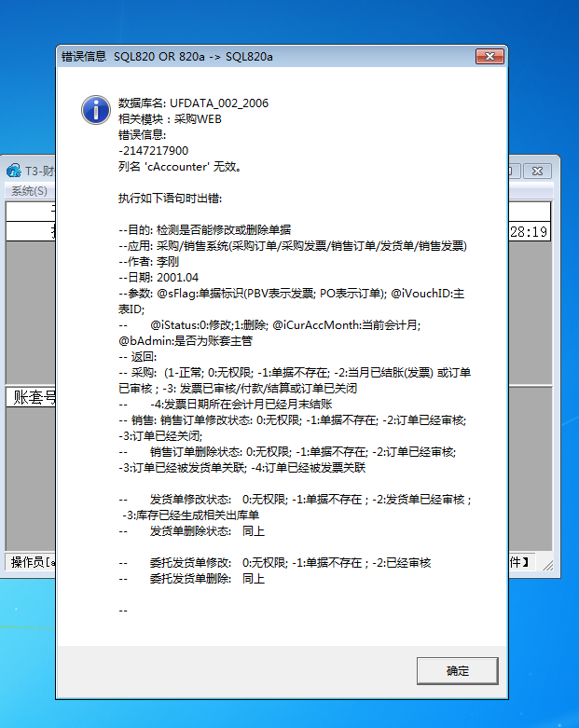Click the 执行如下语句时出错 line
The image size is (579, 728).
tap(170, 199)
